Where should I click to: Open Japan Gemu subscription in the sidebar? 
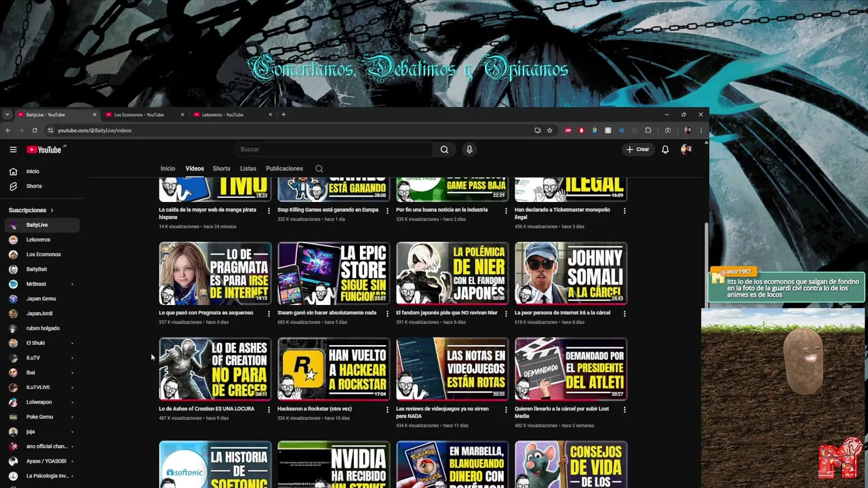pyautogui.click(x=42, y=299)
